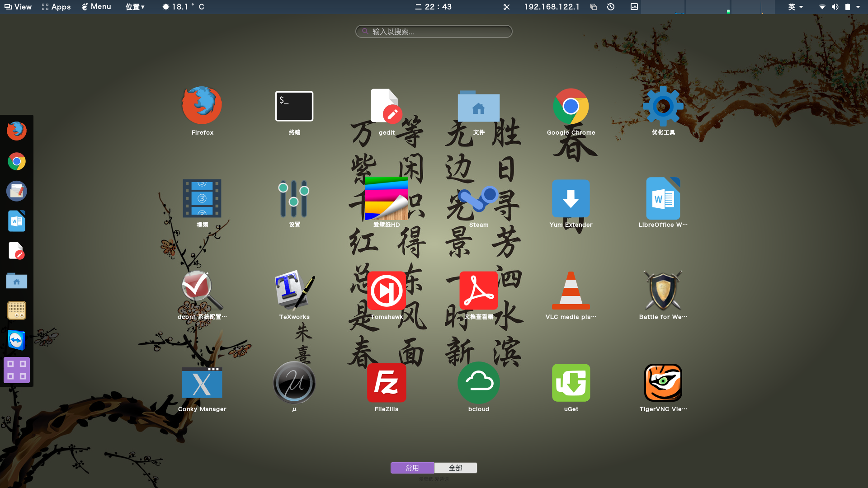
Task: Click the volume speaker icon
Action: point(835,7)
